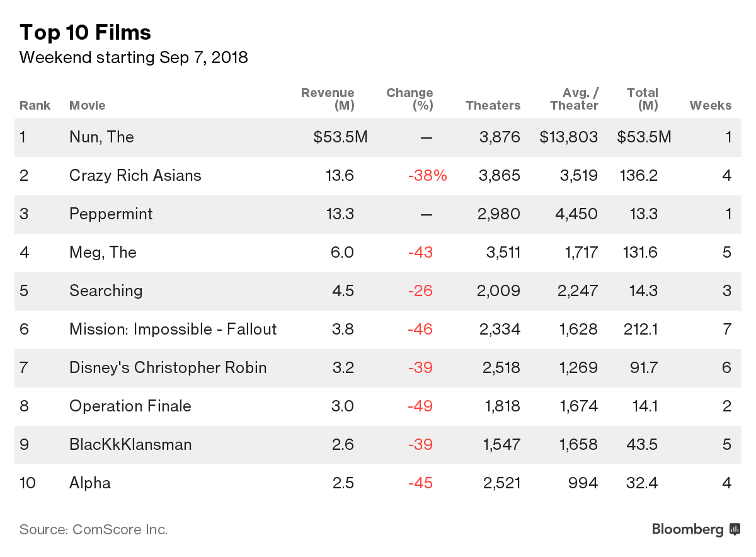This screenshot has width=756, height=557.
Task: Select the BlacKkKlansman movie title
Action: pyautogui.click(x=131, y=444)
